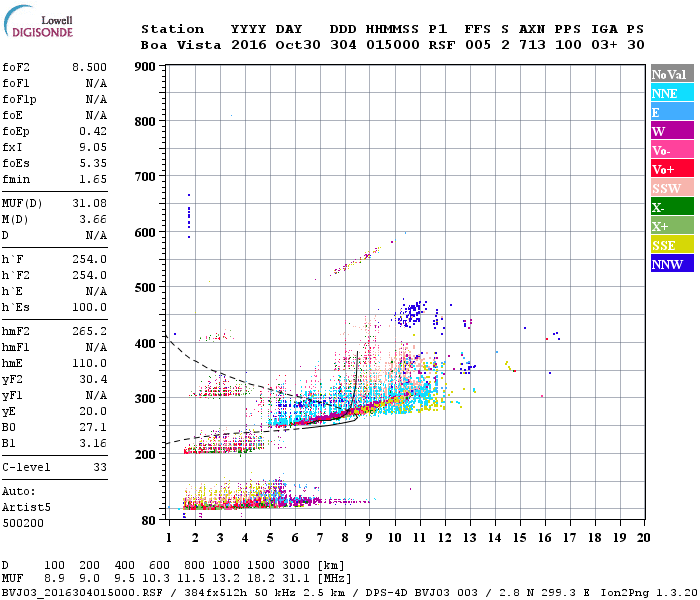Click the MUF value 13.2 in table
This screenshot has height=600, width=700.
coord(226,579)
